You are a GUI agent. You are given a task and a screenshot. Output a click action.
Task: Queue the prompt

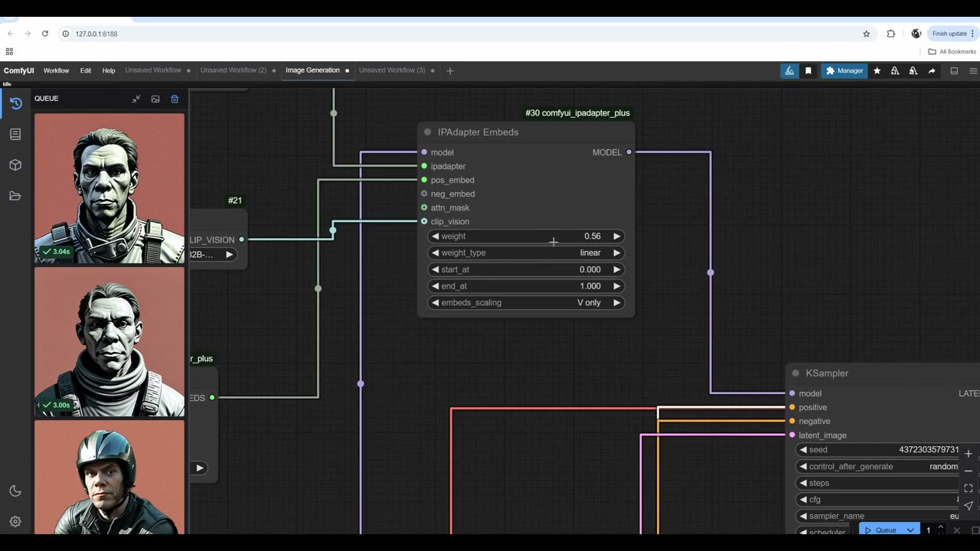tap(880, 530)
